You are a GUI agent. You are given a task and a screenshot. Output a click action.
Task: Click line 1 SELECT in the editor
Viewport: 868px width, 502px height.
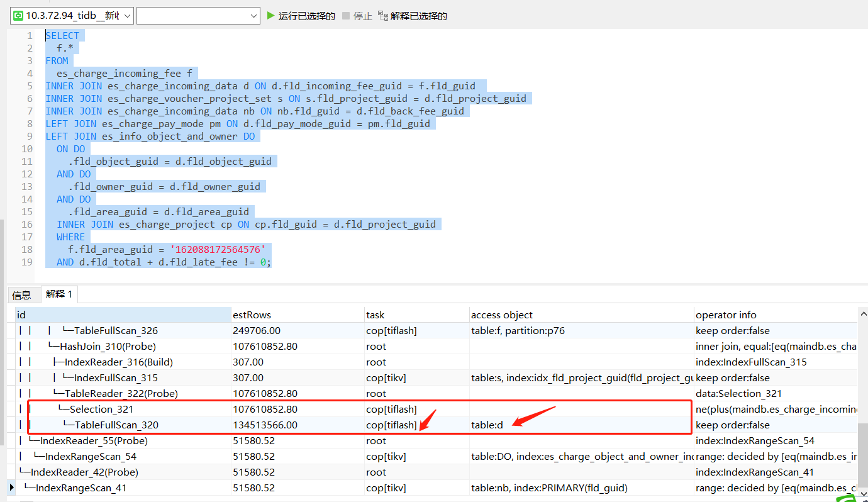(62, 35)
